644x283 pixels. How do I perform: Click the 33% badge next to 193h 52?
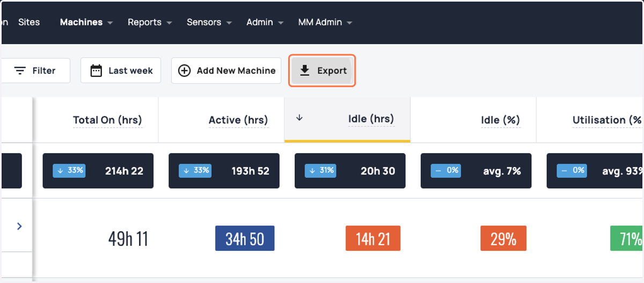point(195,170)
